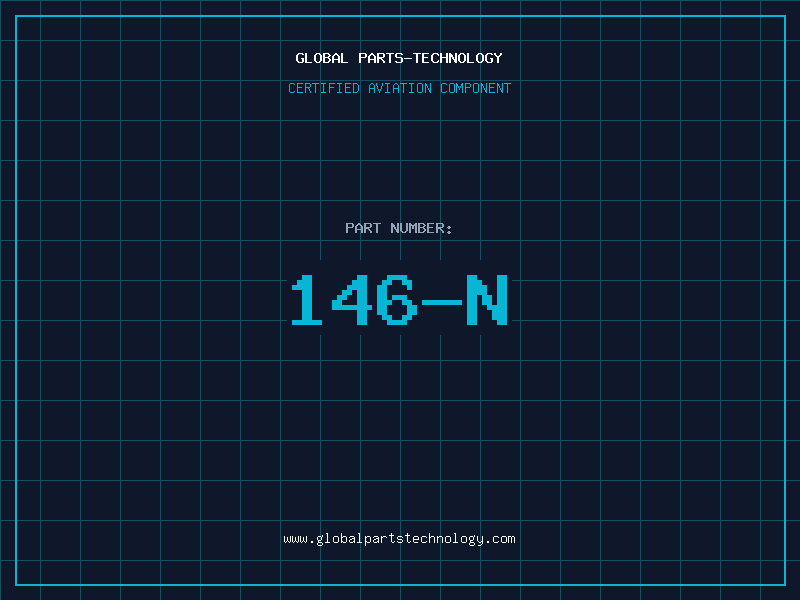Click the 'GLOBAL PARTS-TECHNOLOGY' heading
800x600 pixels.
(399, 58)
